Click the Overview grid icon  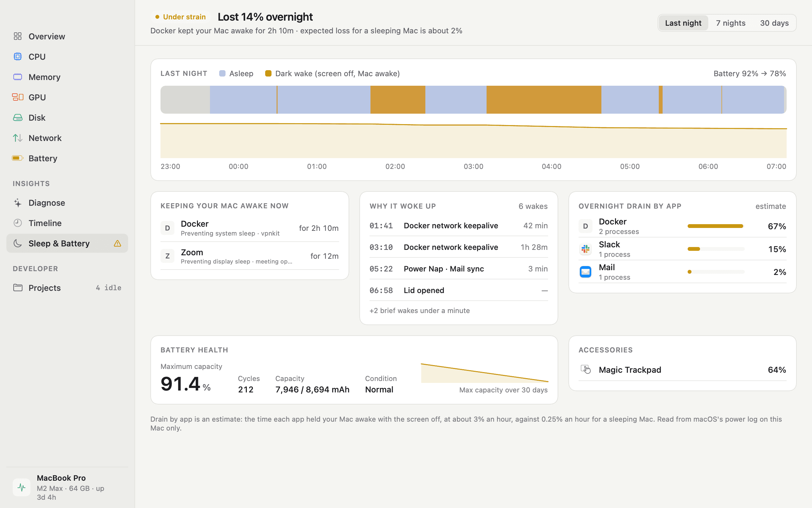pos(18,36)
